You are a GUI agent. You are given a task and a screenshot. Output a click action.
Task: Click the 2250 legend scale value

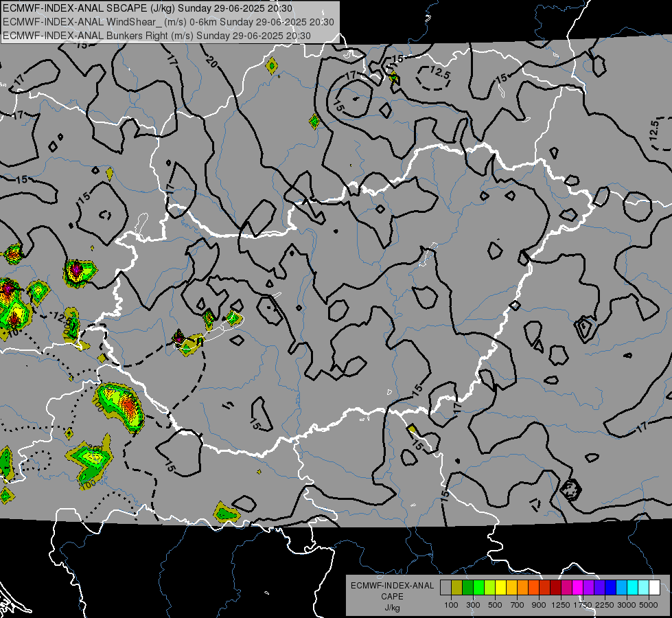(605, 605)
